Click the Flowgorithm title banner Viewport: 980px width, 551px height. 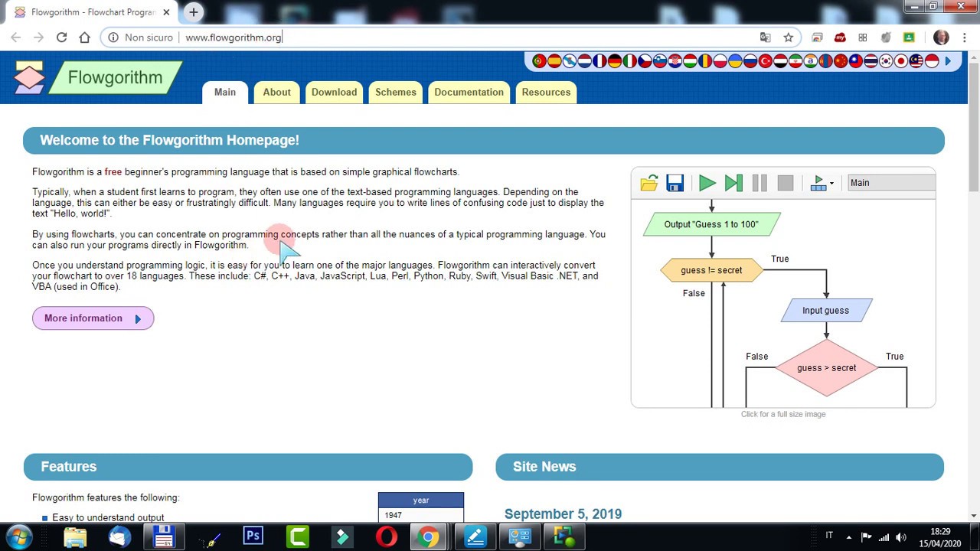(115, 77)
